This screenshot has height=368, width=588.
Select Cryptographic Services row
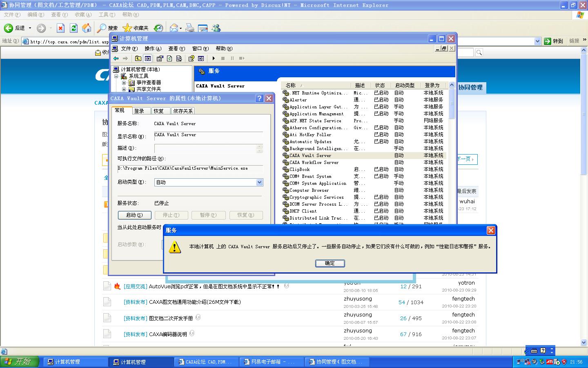click(363, 197)
